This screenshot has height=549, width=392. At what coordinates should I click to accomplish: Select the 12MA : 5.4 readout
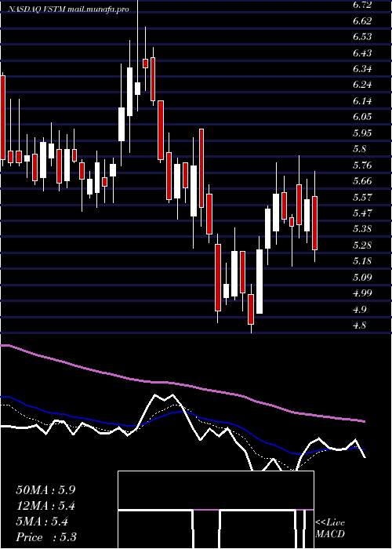pyautogui.click(x=45, y=506)
